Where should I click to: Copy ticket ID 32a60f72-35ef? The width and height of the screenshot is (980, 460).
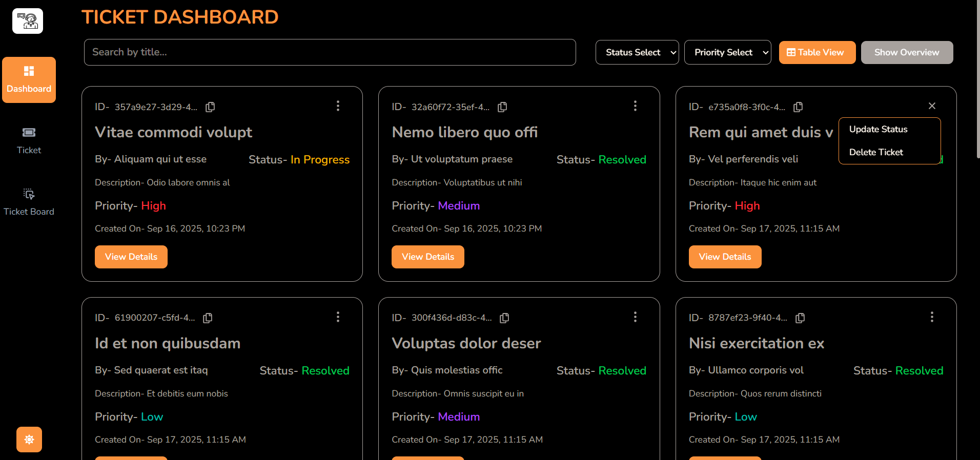coord(502,107)
